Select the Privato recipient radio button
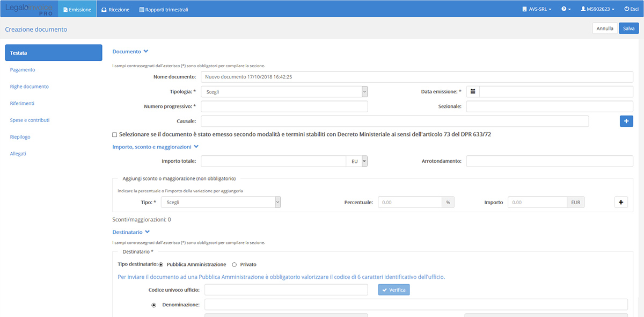This screenshot has height=317, width=644. click(234, 264)
